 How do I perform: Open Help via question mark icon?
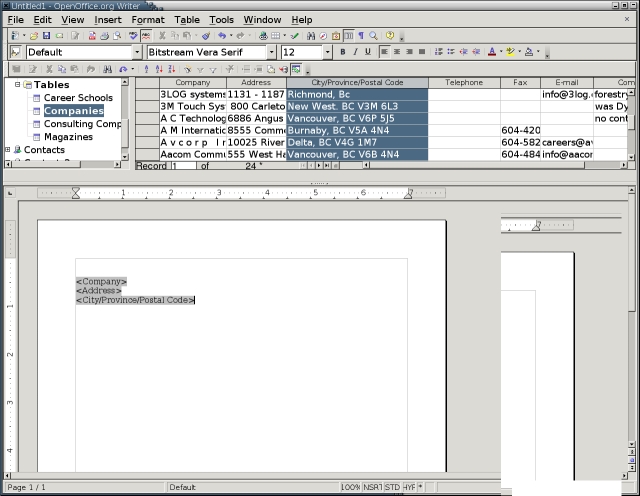[x=390, y=35]
